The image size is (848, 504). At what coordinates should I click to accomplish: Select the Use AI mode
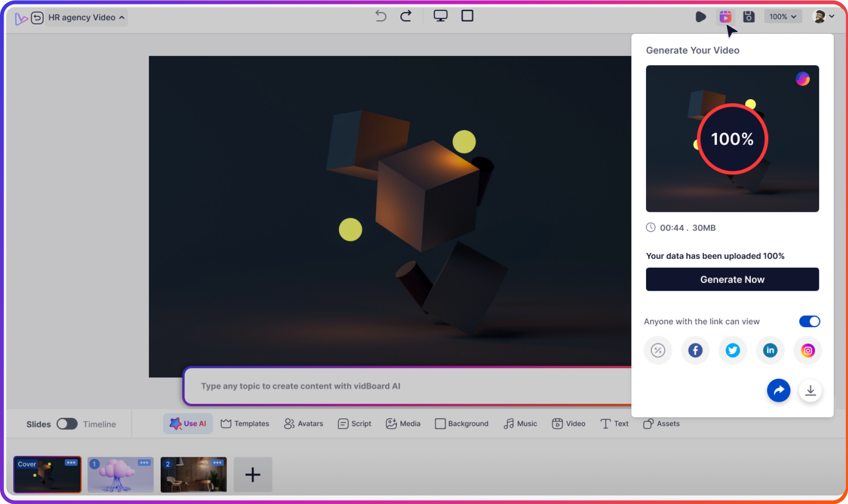click(x=188, y=423)
